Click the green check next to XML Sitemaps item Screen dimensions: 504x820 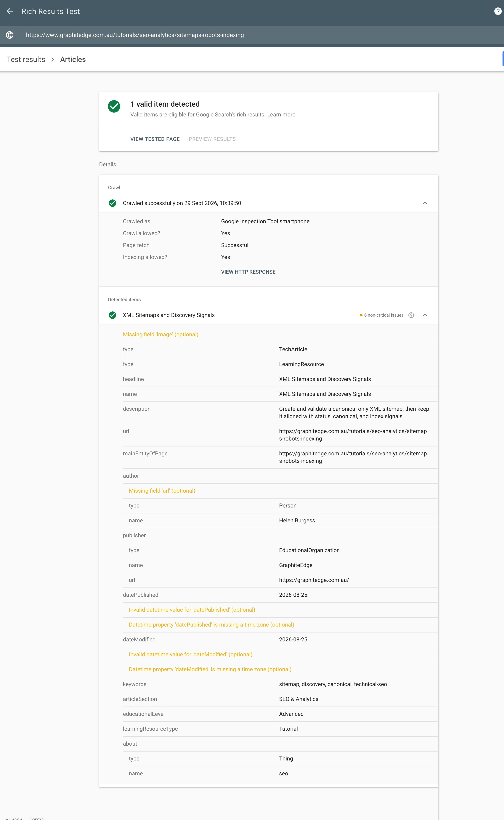(113, 315)
